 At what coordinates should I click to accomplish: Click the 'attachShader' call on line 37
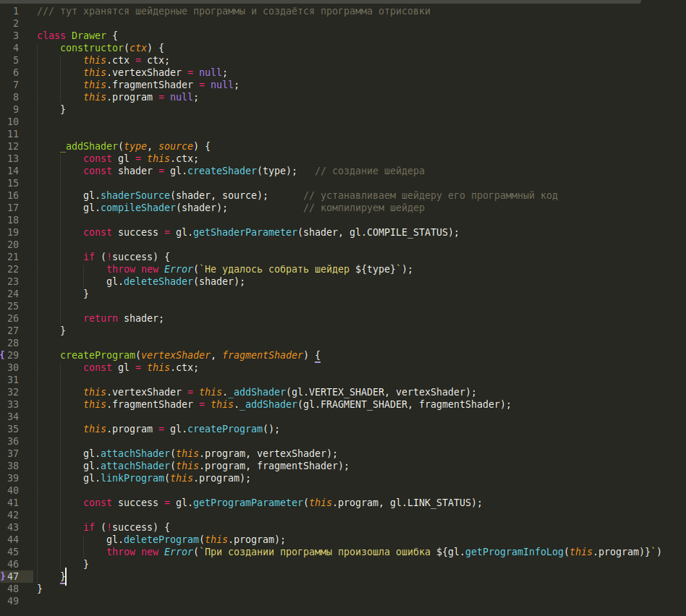(x=135, y=454)
